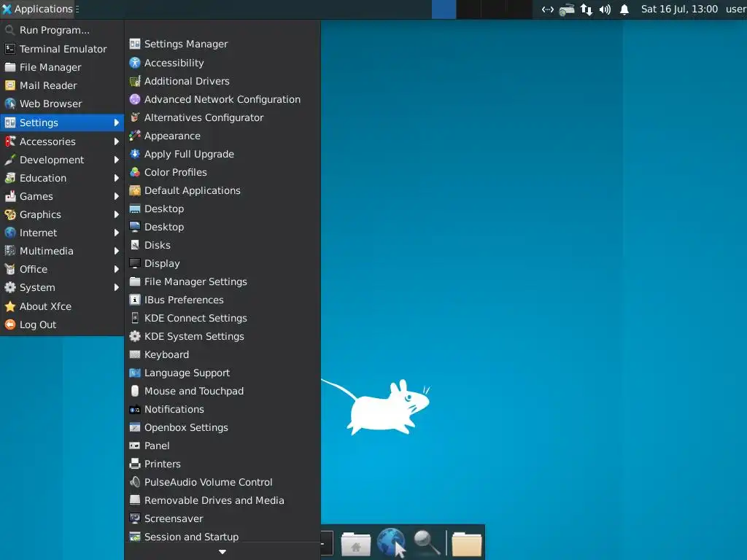747x560 pixels.
Task: Expand the Graphics submenu
Action: [62, 214]
